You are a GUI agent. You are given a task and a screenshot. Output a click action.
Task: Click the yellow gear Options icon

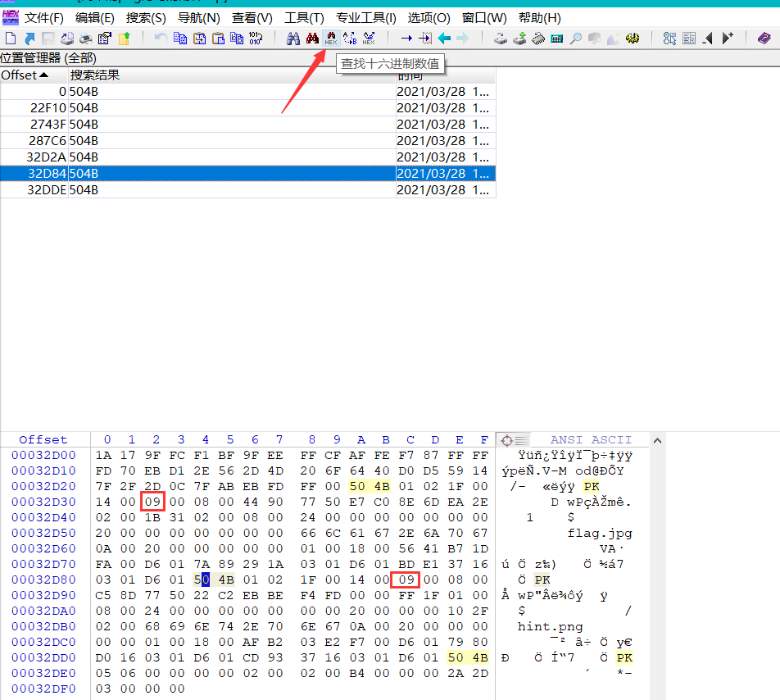633,39
